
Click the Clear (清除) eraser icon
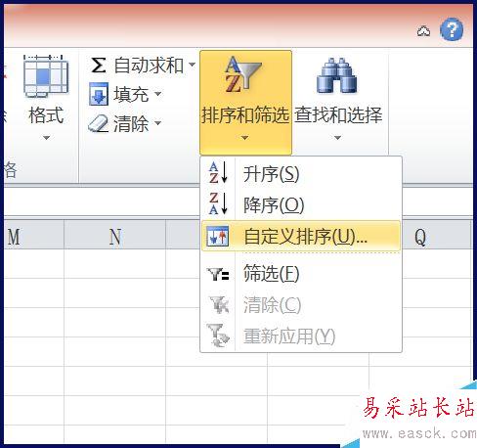(98, 123)
